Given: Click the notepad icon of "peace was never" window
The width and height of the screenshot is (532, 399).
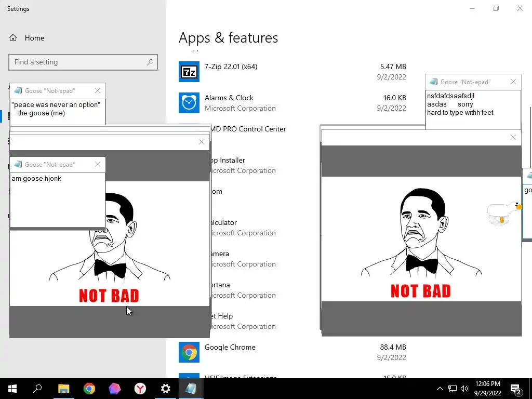Looking at the screenshot, I should coord(18,90).
